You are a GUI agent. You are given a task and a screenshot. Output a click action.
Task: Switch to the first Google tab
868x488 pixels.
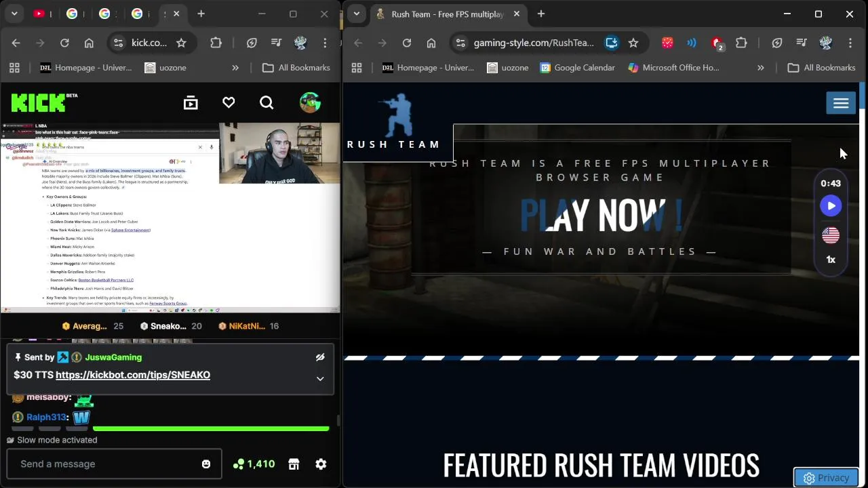(72, 14)
